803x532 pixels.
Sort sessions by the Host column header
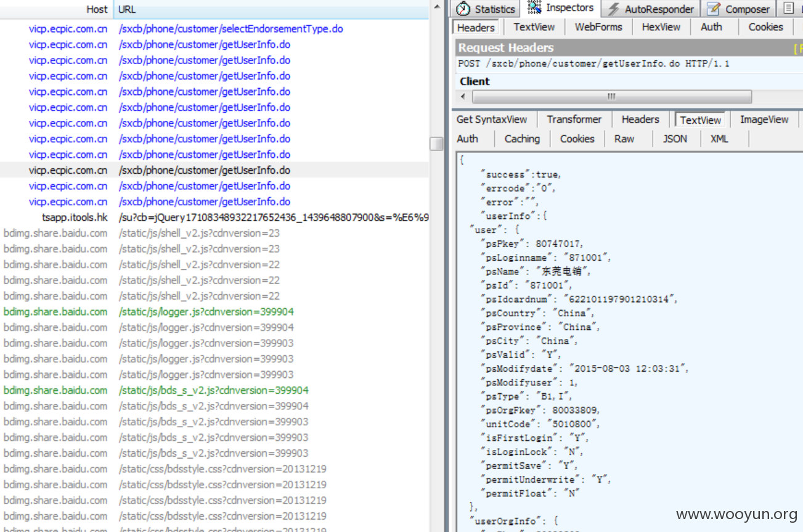[57, 9]
